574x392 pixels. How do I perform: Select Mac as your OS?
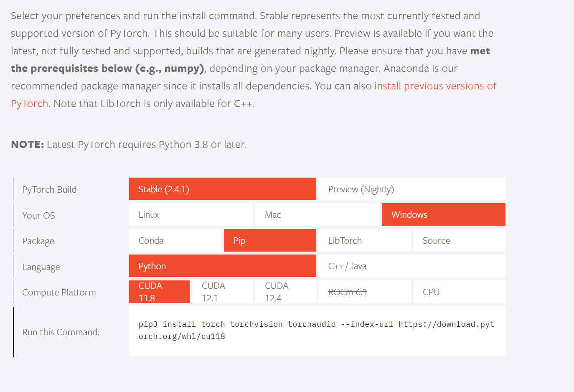pos(317,214)
